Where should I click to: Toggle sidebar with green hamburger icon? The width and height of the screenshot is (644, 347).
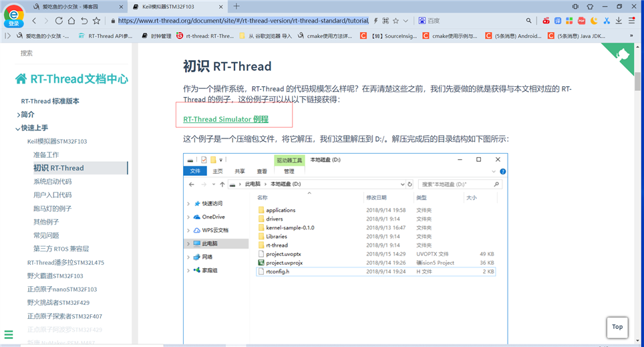(x=9, y=334)
